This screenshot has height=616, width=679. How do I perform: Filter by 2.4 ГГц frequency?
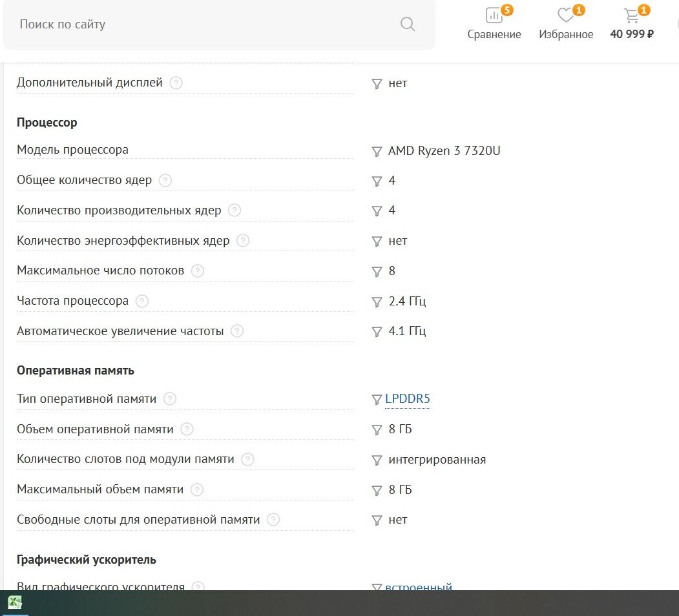point(377,302)
